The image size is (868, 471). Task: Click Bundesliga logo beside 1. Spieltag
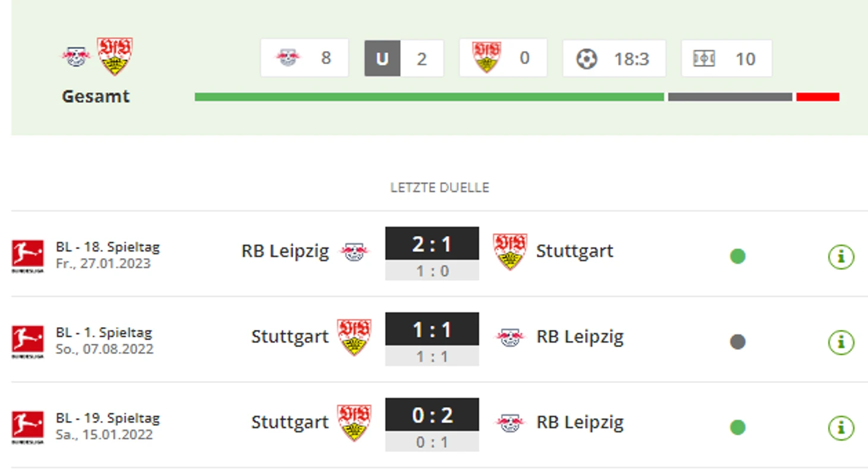[27, 342]
